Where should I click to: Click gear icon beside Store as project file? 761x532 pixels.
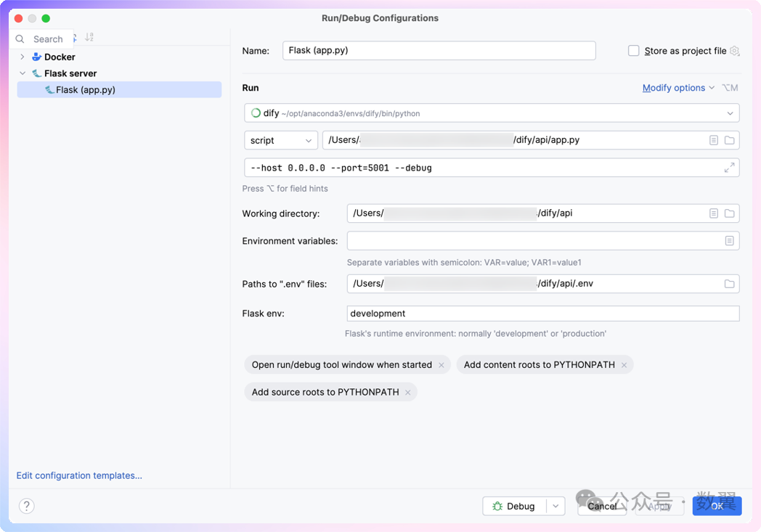[x=735, y=51]
